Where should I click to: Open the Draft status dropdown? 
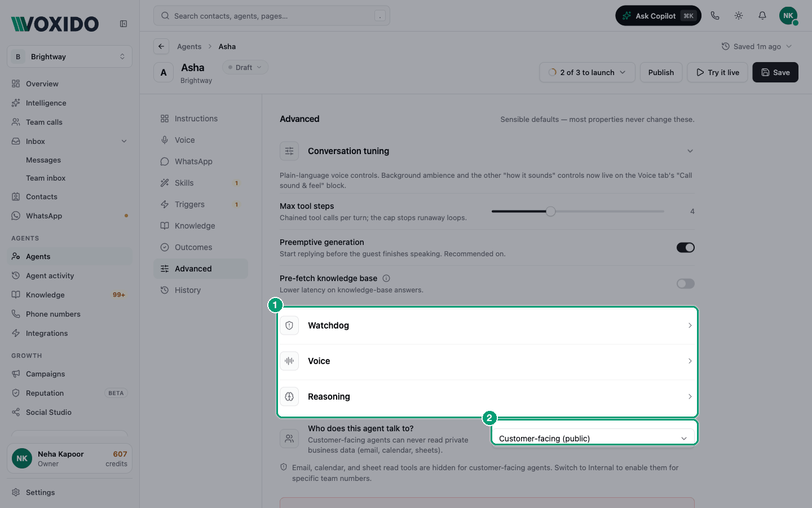[245, 67]
